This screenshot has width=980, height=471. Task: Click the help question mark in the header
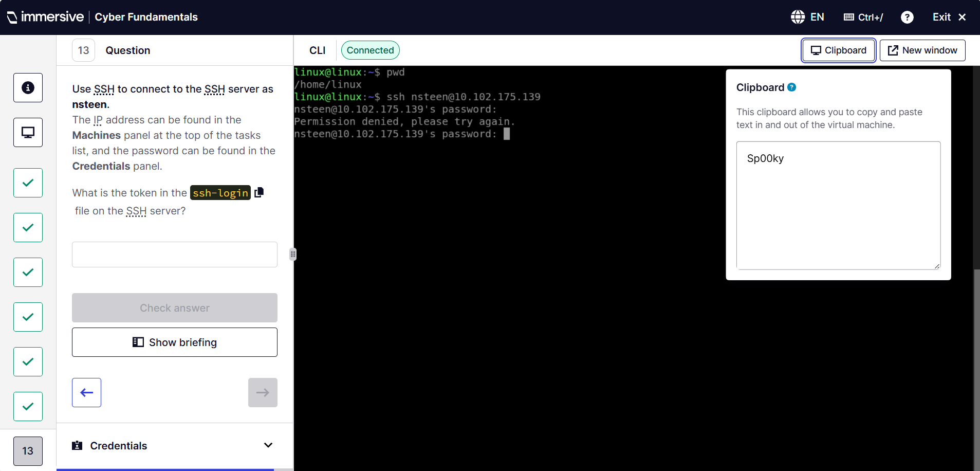click(x=907, y=17)
